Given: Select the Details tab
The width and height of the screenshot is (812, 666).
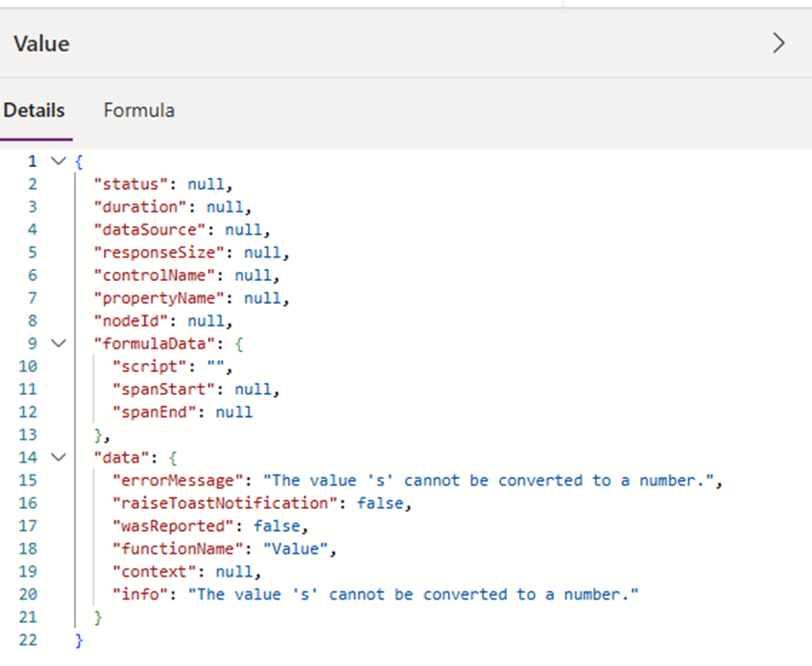Looking at the screenshot, I should click(x=34, y=110).
